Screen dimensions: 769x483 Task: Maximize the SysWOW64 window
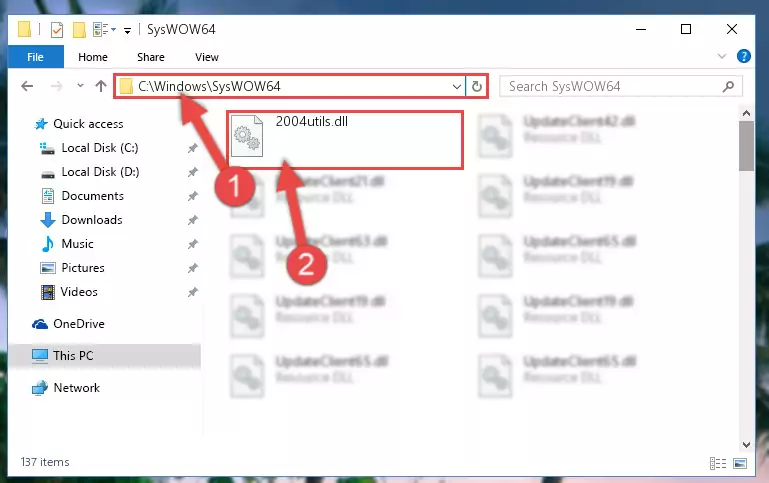[686, 29]
